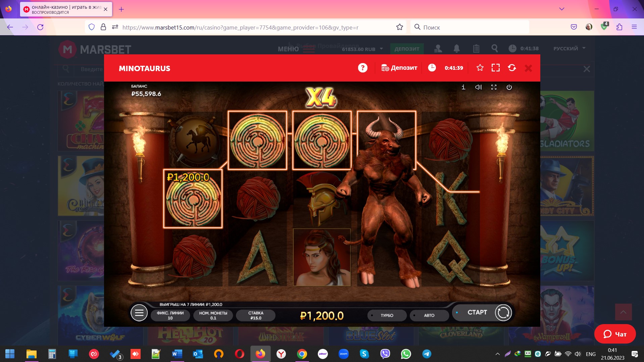Click the Marsbet logo
The image size is (644, 362).
(x=95, y=49)
